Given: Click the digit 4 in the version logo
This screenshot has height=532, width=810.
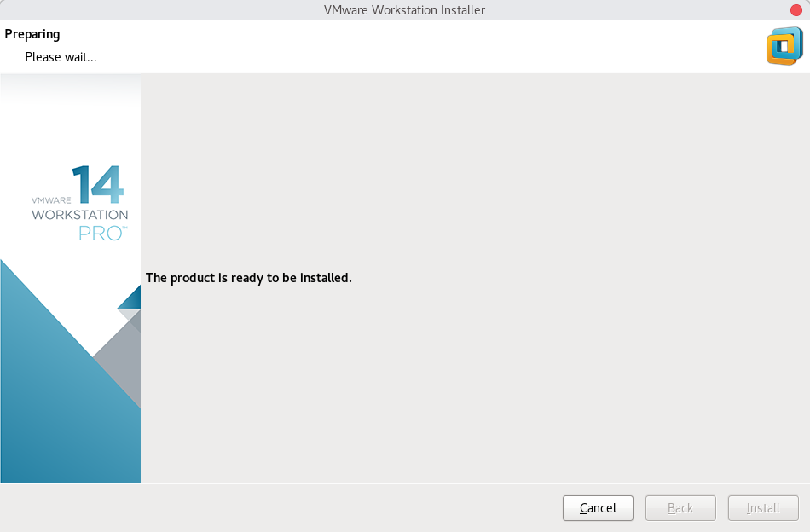Looking at the screenshot, I should click(108, 184).
